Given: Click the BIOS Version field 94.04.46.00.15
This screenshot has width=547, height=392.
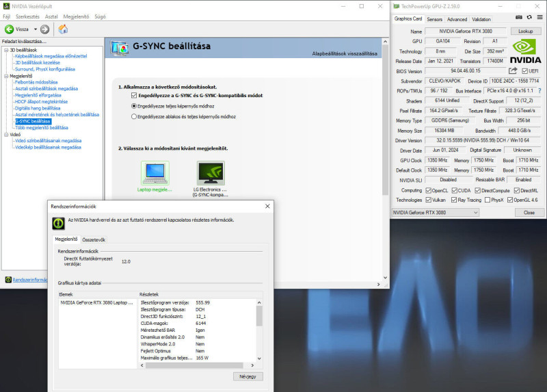Looking at the screenshot, I should [x=466, y=71].
